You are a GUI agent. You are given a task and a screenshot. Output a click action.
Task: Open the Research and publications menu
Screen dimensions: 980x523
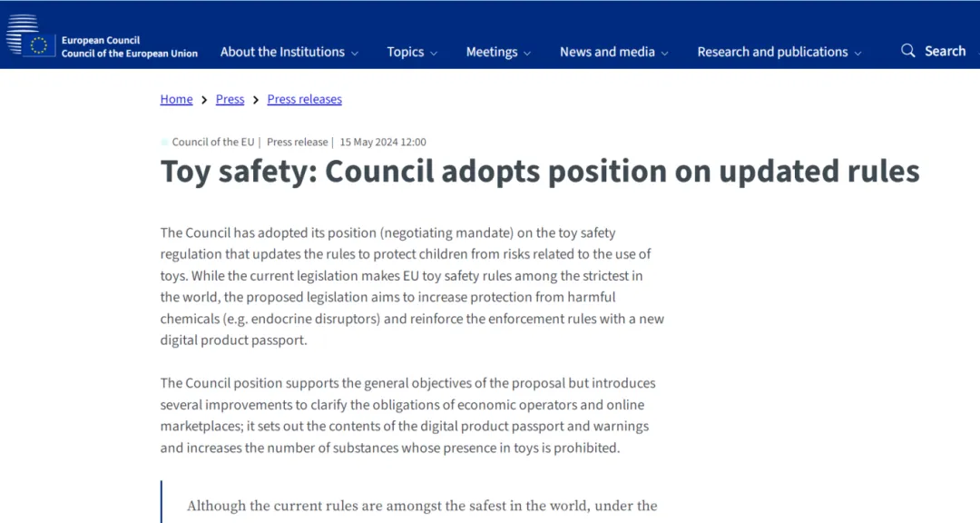772,52
